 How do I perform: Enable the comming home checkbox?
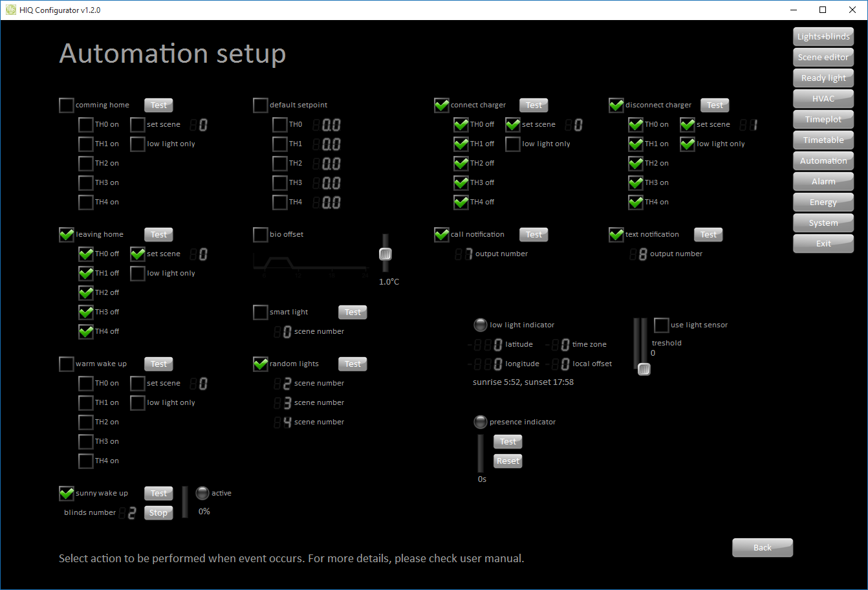point(67,105)
